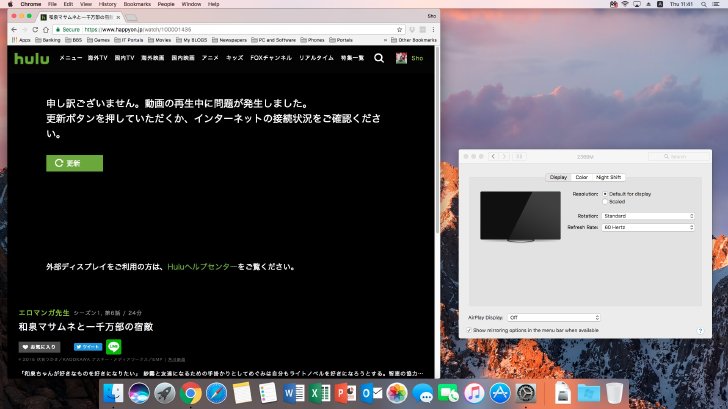Go back with Chrome's back arrow
The image size is (728, 409).
tap(14, 29)
